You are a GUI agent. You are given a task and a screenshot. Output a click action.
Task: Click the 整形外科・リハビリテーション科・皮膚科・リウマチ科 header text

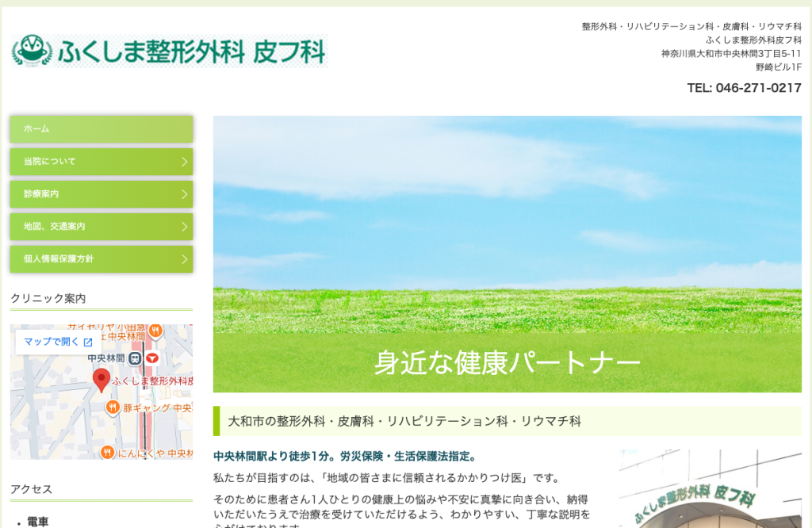pos(691,26)
